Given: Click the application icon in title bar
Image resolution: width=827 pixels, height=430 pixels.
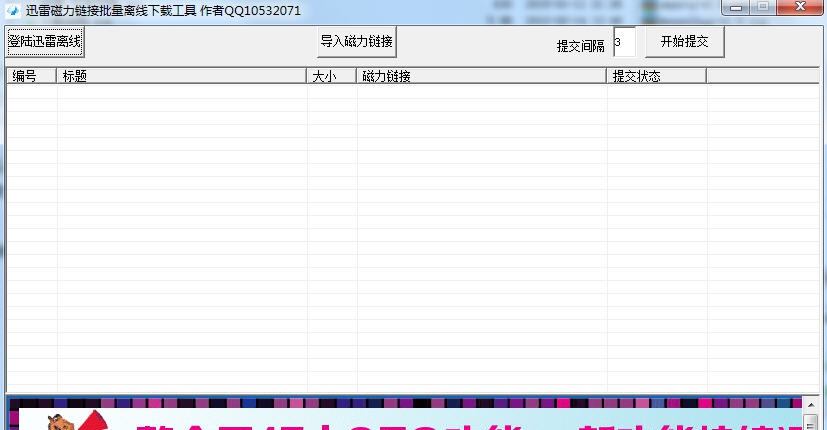Looking at the screenshot, I should click(x=13, y=11).
